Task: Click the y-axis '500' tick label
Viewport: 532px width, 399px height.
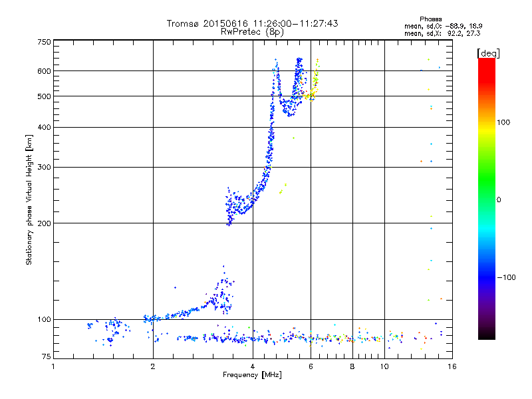Action: (44, 96)
